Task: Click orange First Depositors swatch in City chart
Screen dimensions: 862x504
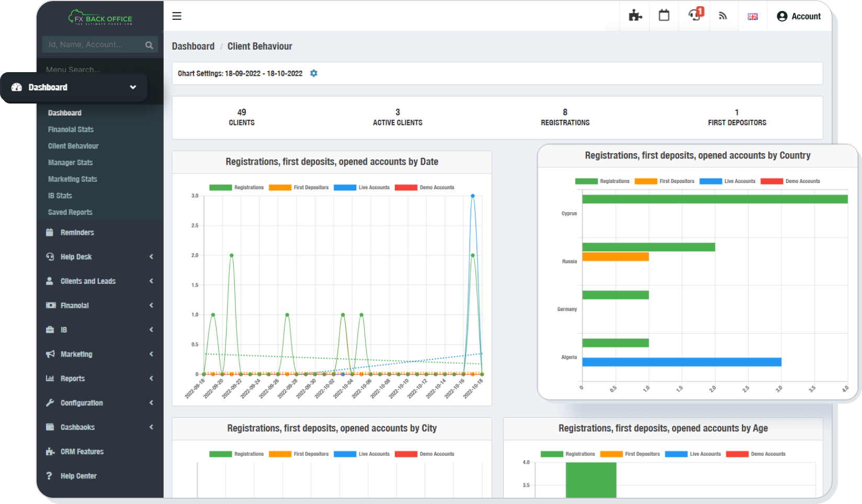Action: (x=280, y=454)
